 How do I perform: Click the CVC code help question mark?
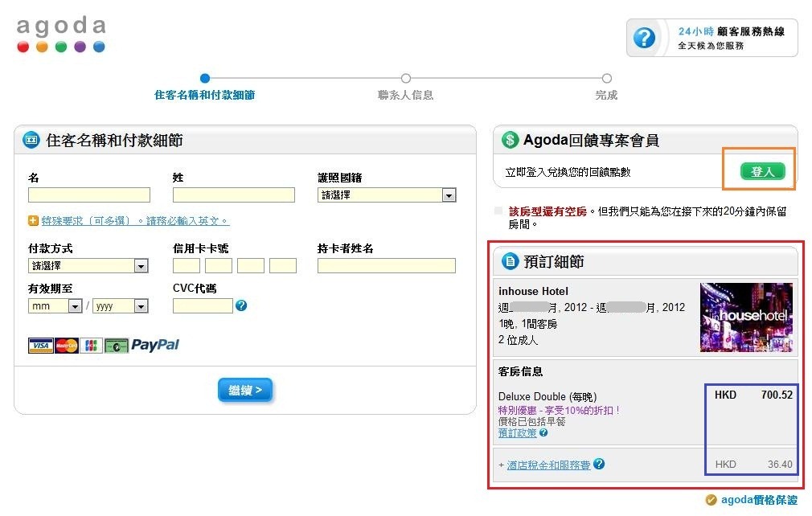pyautogui.click(x=241, y=306)
